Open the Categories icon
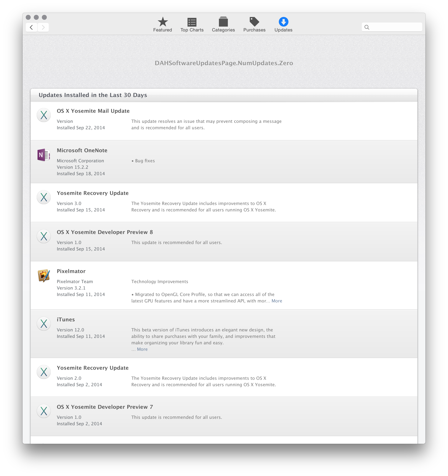The height and width of the screenshot is (476, 448). (223, 22)
